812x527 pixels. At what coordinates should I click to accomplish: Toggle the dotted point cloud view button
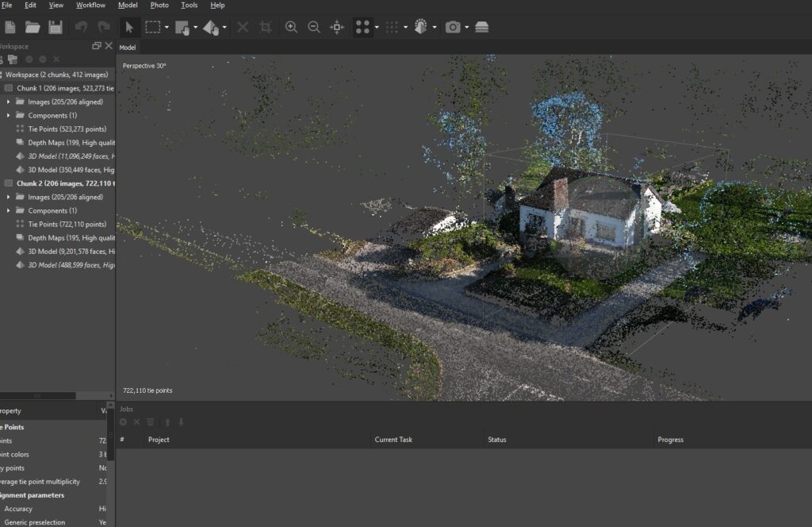click(x=392, y=27)
